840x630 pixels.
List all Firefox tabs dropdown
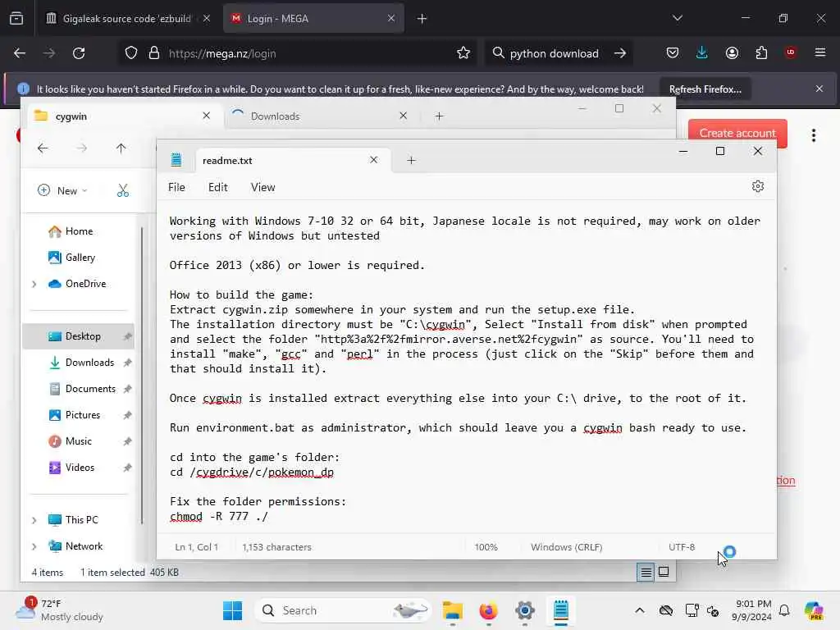click(677, 18)
